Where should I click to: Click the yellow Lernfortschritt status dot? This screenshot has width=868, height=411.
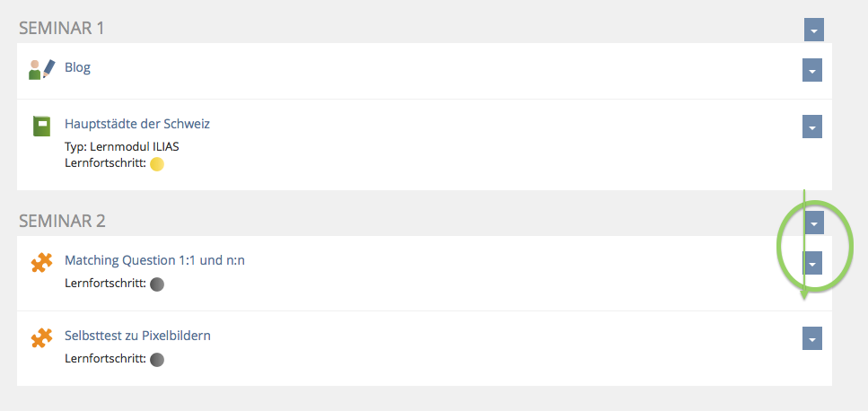[157, 164]
